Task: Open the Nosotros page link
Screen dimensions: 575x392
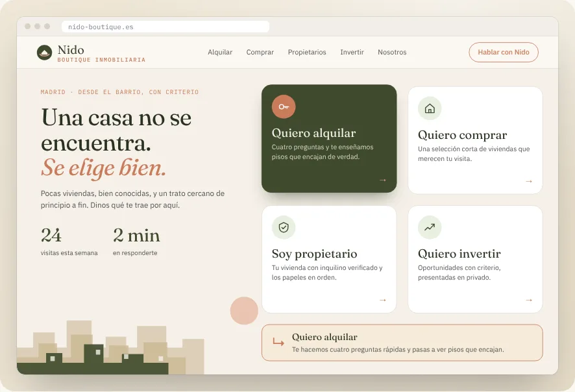Action: coord(392,52)
